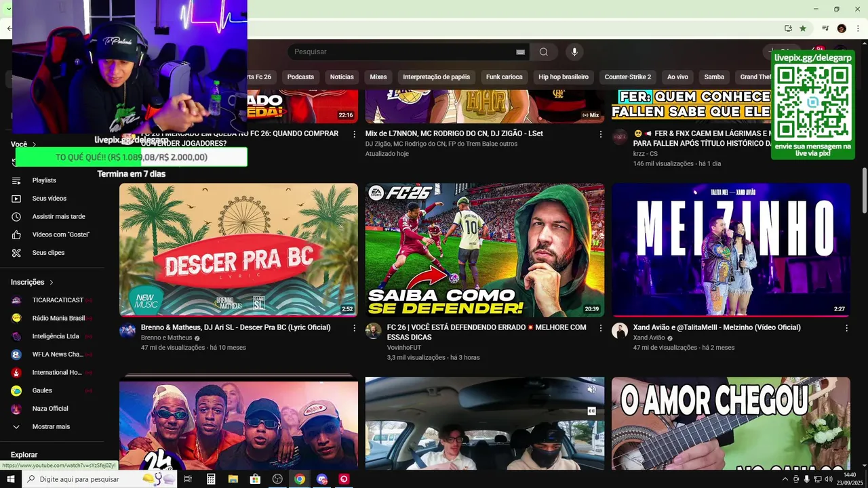Open the Chrome profile avatar
The width and height of the screenshot is (868, 488).
pos(842,28)
